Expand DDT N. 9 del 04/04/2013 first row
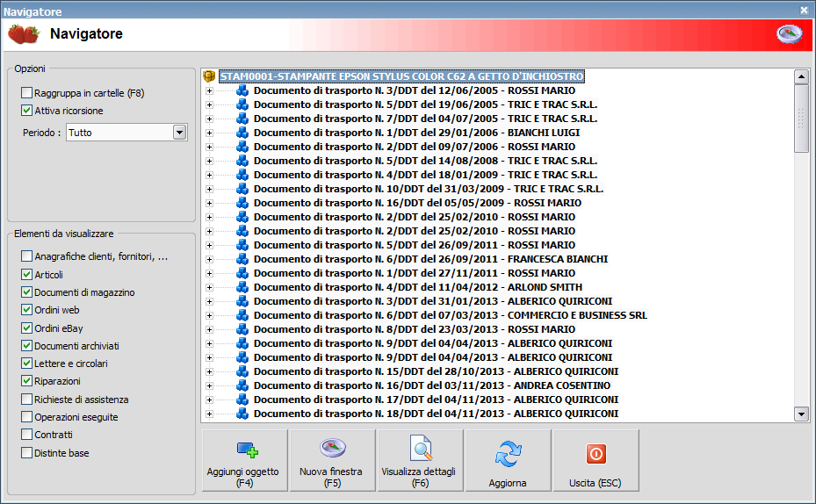Viewport: 816px width, 504px height. 209,343
